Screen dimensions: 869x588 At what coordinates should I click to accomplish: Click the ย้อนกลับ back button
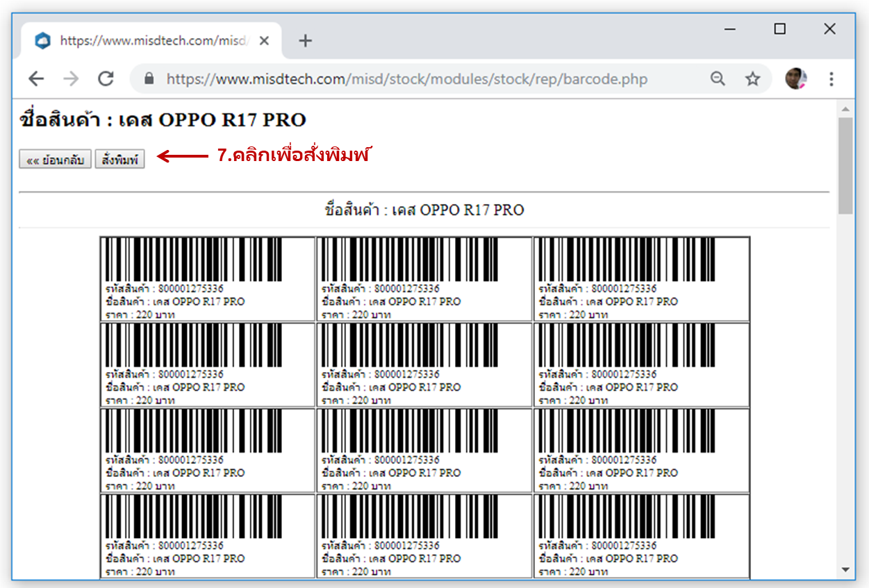[55, 160]
